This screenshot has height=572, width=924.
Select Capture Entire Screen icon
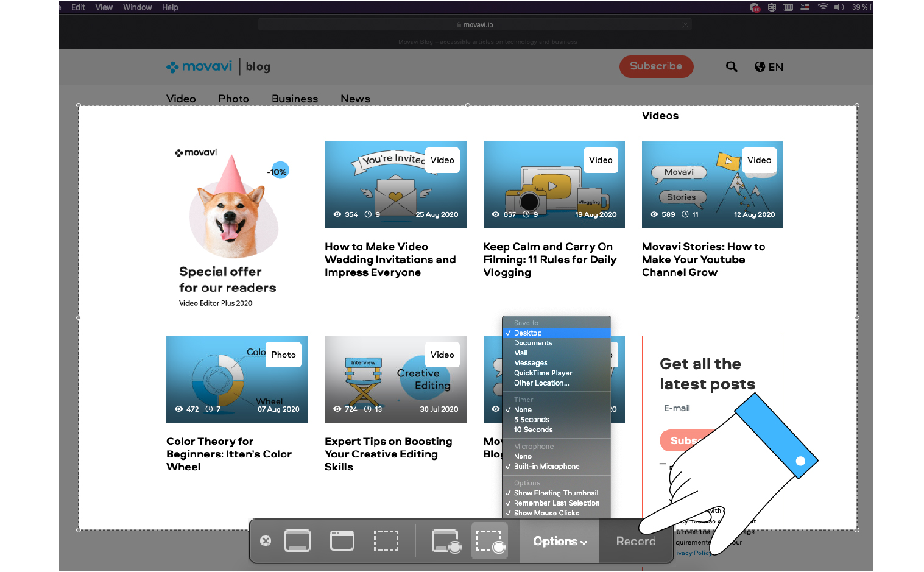tap(297, 541)
